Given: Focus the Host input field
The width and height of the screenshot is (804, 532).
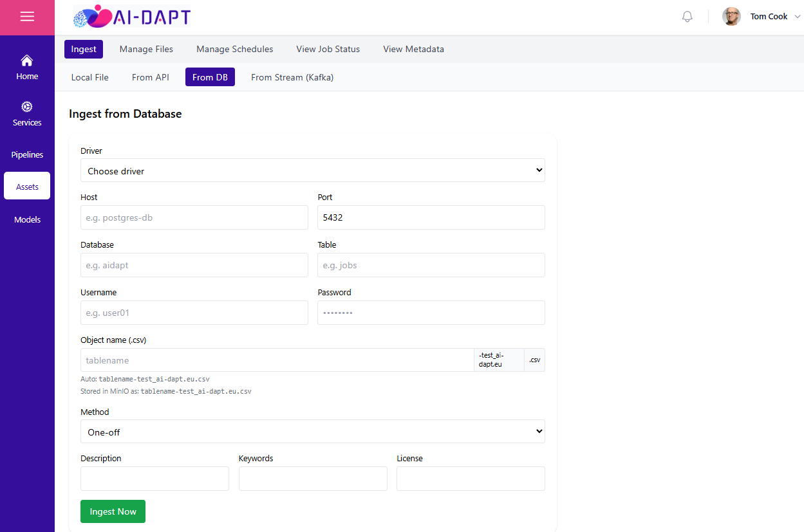Looking at the screenshot, I should 194,217.
